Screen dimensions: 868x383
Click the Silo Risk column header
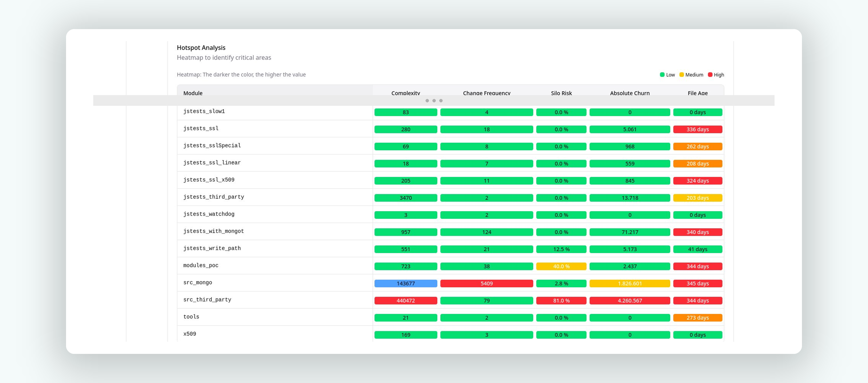point(561,93)
